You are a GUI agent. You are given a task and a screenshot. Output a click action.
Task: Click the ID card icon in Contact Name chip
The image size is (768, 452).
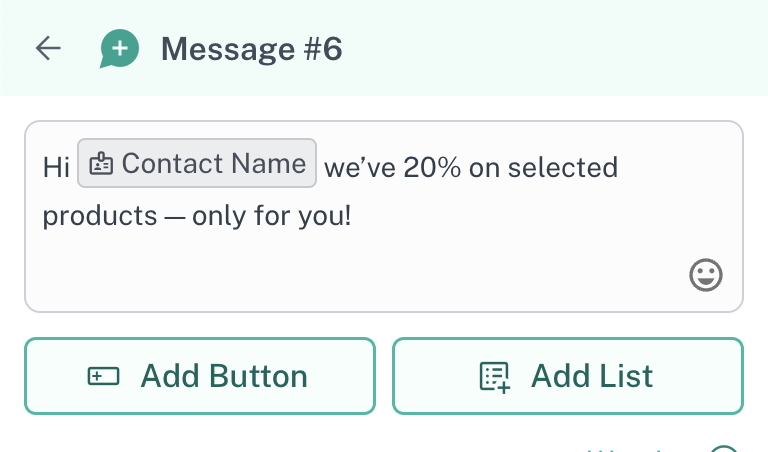point(101,165)
